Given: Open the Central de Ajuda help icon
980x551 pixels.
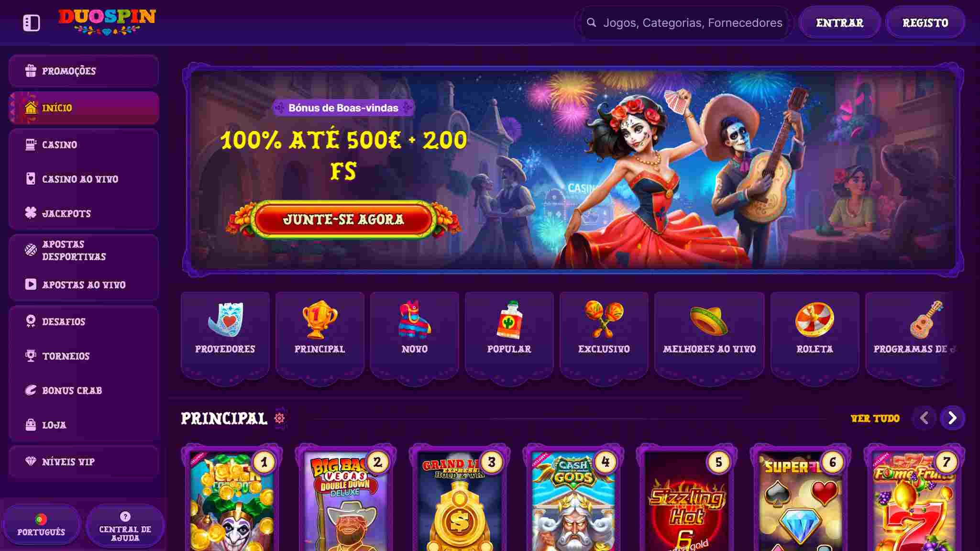Looking at the screenshot, I should pos(125,517).
